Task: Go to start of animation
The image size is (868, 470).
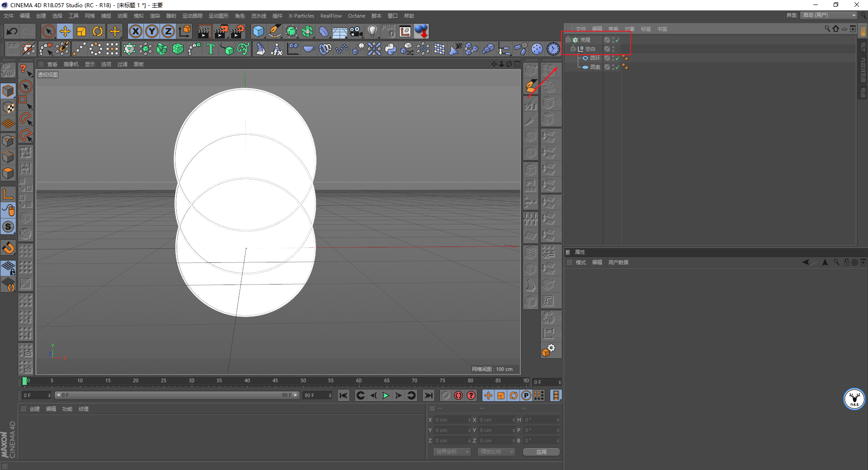Action: point(344,396)
